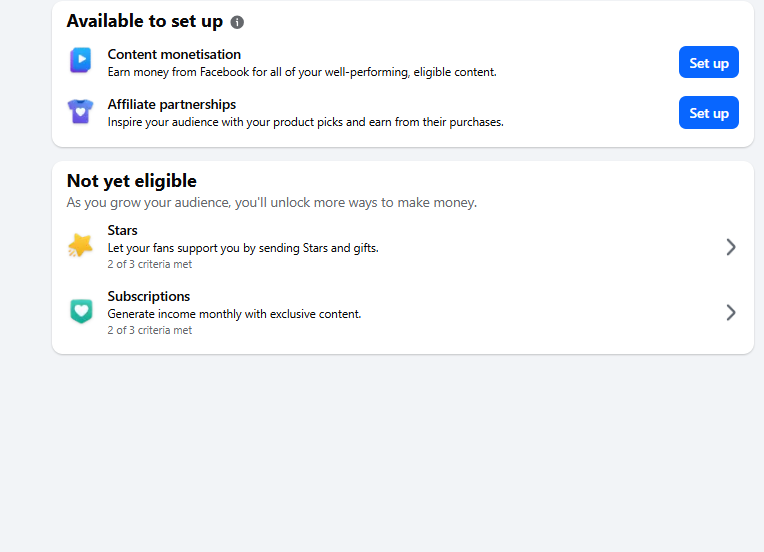This screenshot has height=552, width=764.
Task: Expand the Stars row chevron arrow
Action: click(731, 247)
